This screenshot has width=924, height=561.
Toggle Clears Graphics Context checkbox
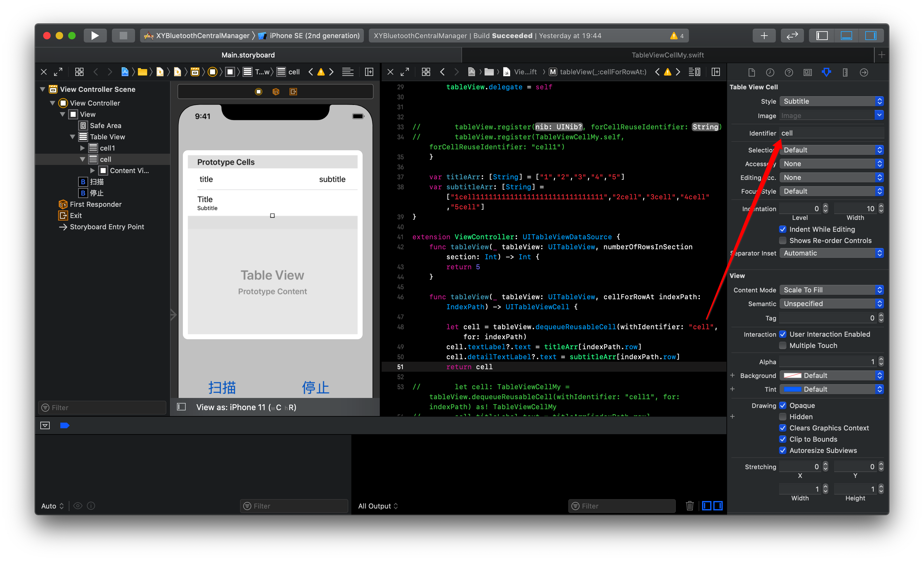pyautogui.click(x=783, y=428)
